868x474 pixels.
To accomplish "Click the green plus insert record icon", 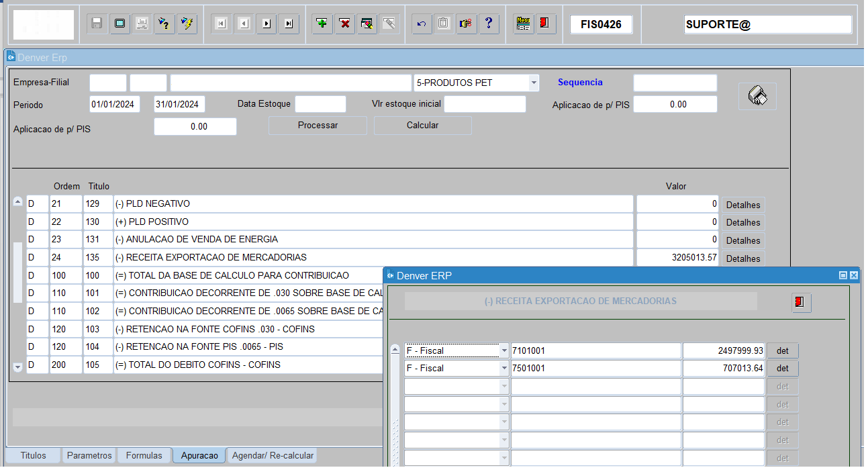I will (322, 23).
